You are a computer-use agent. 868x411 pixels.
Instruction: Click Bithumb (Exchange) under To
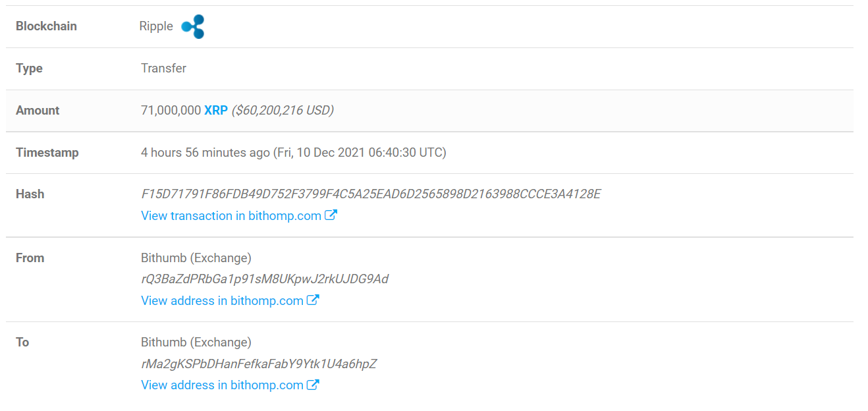(x=196, y=342)
